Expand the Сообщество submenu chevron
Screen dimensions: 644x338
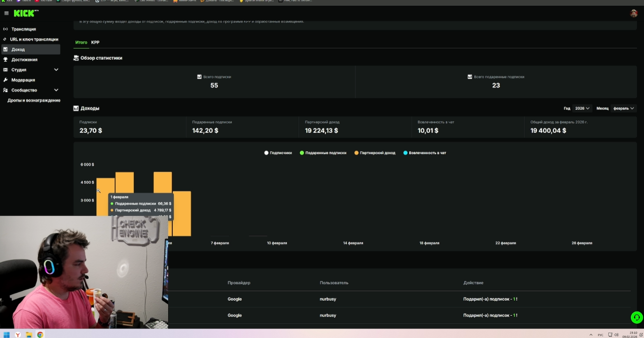click(x=56, y=90)
